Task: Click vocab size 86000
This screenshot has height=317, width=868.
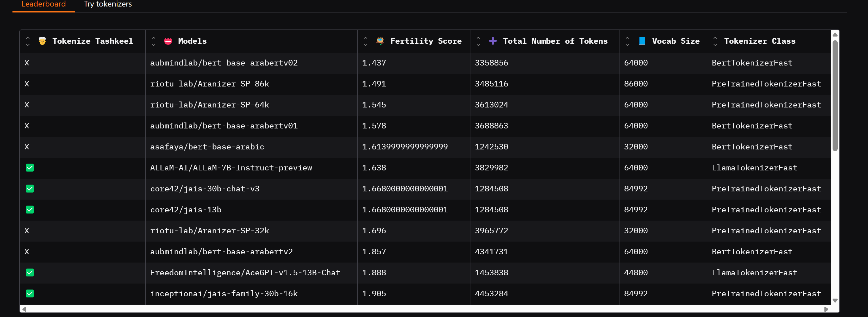Action: tap(636, 84)
